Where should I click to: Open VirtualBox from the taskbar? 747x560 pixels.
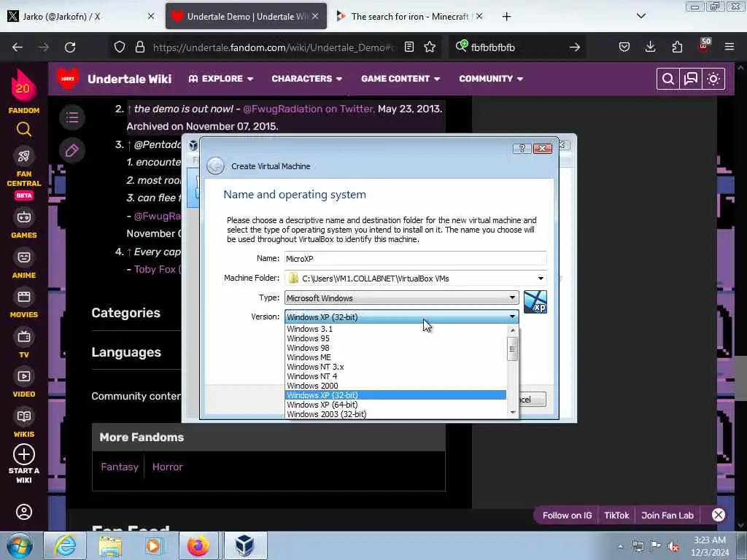(x=244, y=545)
